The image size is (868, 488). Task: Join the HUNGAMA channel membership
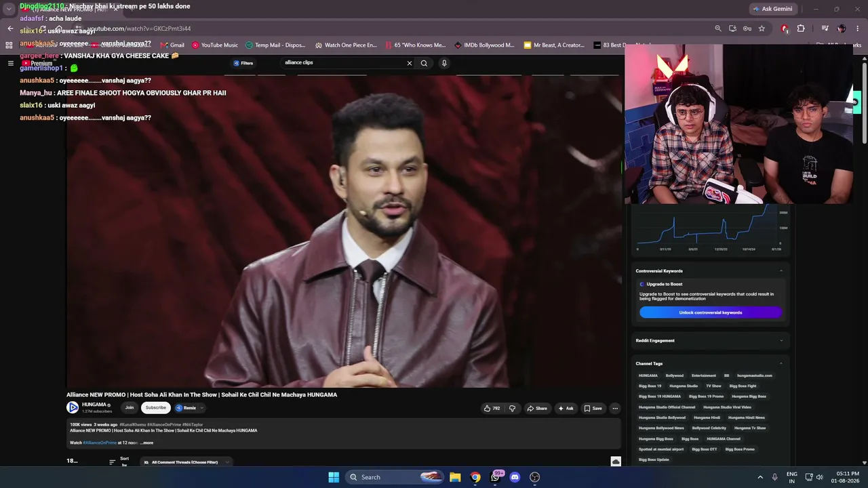click(130, 407)
